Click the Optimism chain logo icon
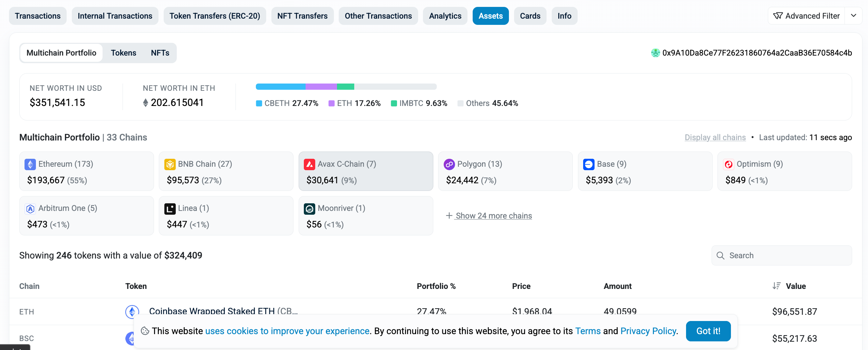Image resolution: width=868 pixels, height=350 pixels. tap(729, 164)
